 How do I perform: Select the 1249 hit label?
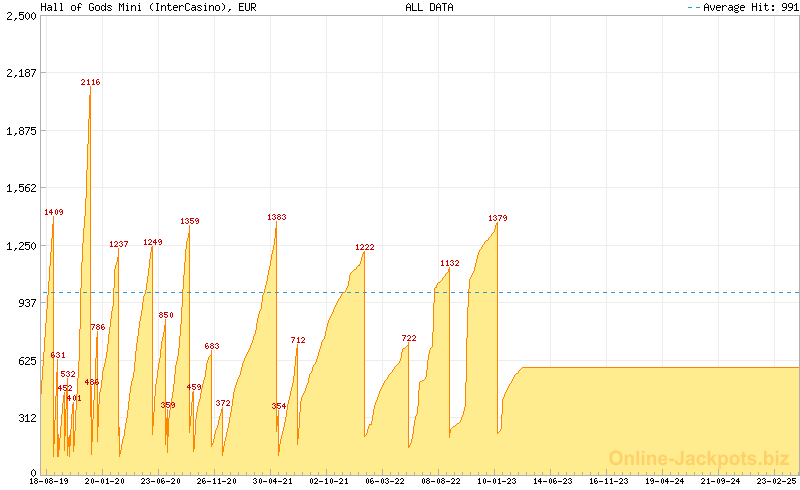click(x=153, y=242)
